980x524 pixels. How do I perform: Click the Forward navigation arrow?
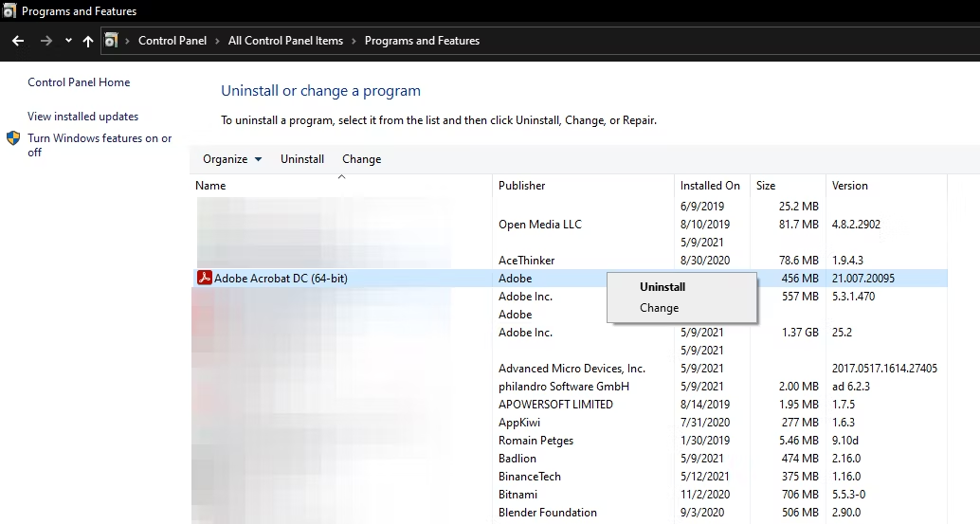(x=46, y=41)
